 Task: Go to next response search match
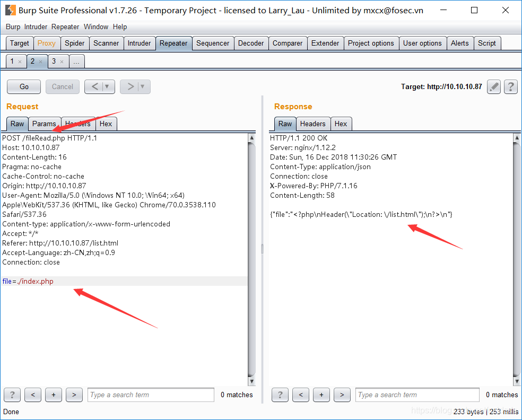pos(342,395)
